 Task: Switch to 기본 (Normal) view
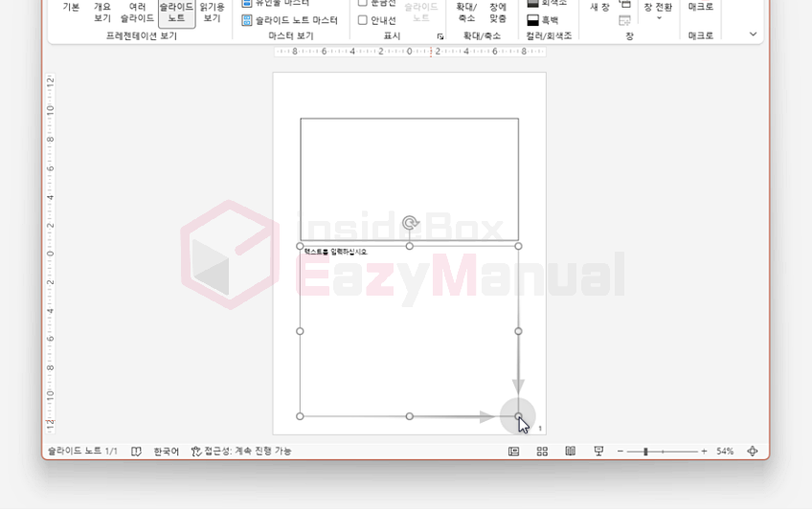71,8
